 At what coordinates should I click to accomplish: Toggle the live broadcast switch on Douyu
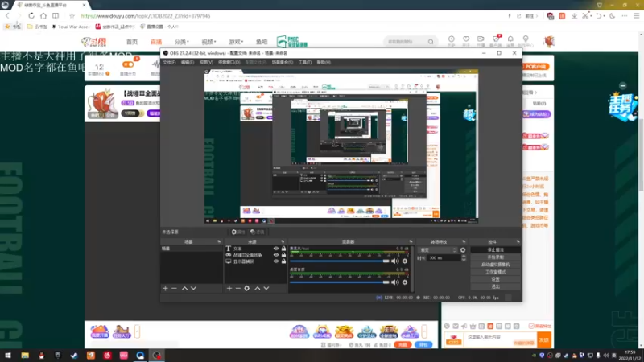(x=128, y=64)
